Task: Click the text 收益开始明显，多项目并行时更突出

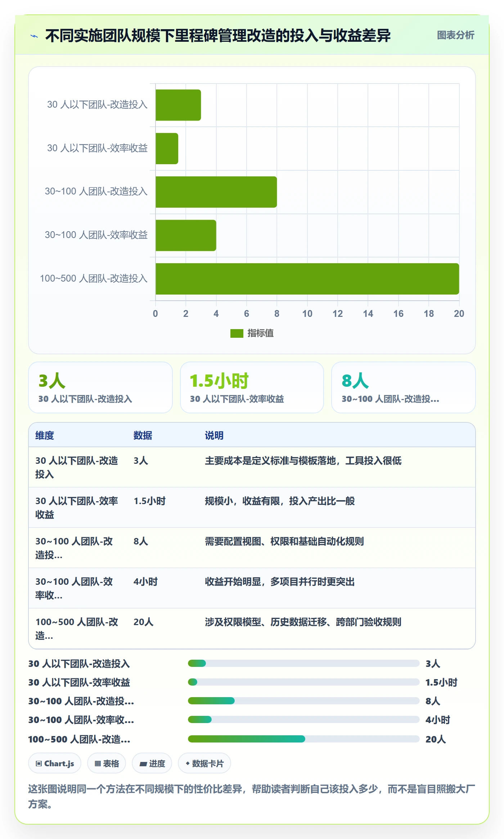Action: 280,582
